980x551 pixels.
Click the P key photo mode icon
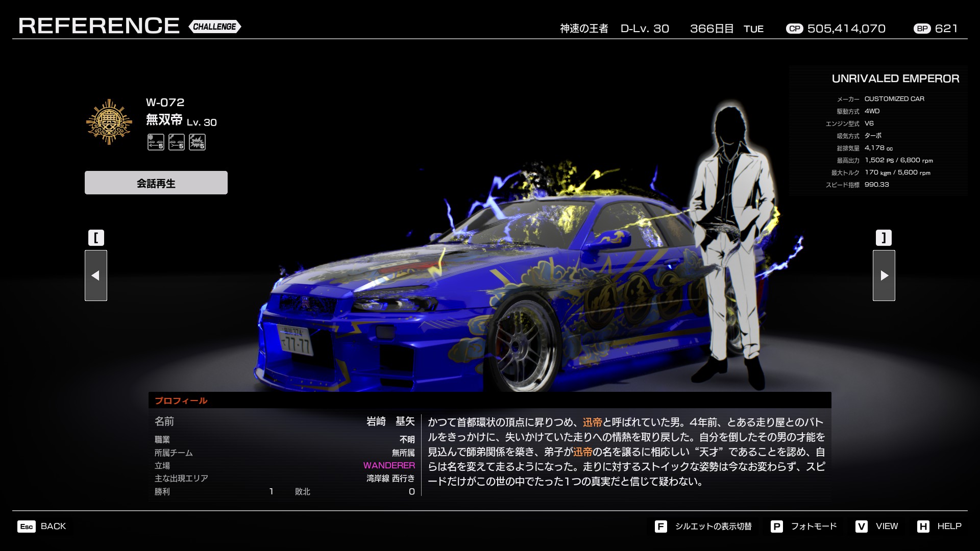pyautogui.click(x=776, y=527)
